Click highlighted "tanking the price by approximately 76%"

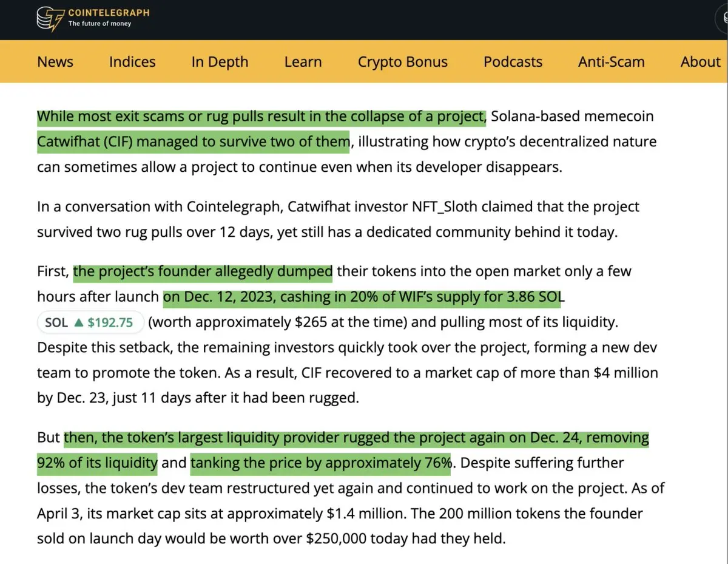coord(321,463)
